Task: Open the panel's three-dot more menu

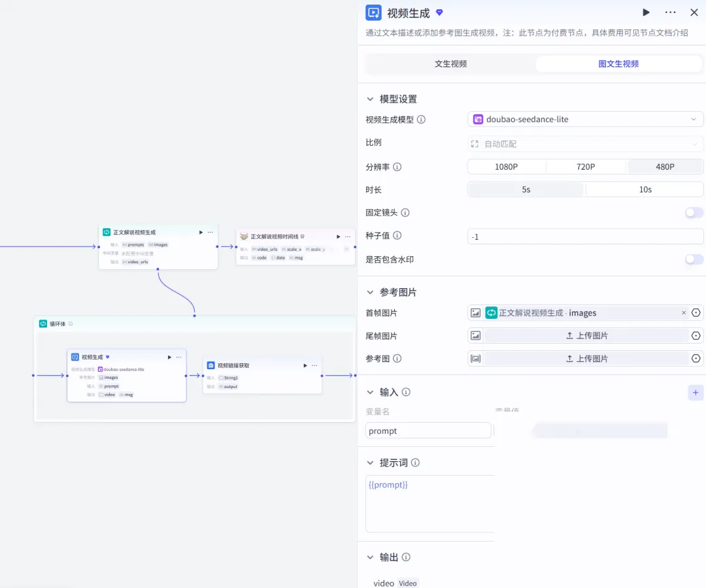Action: [x=670, y=12]
